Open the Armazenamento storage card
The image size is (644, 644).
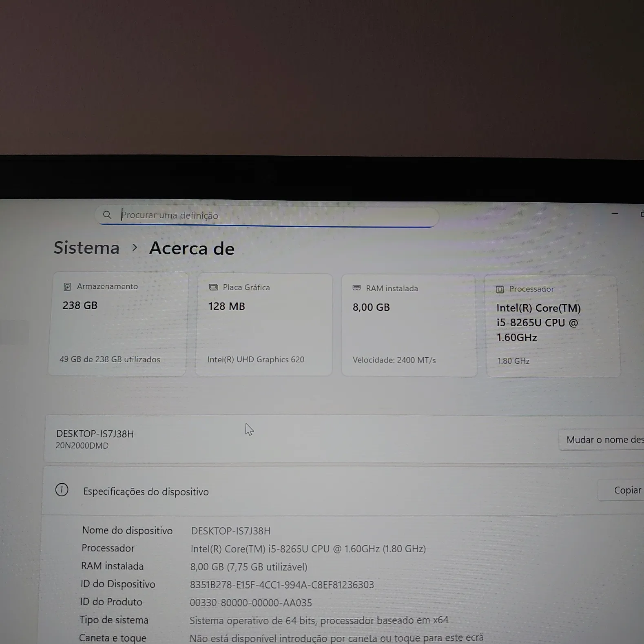click(117, 324)
